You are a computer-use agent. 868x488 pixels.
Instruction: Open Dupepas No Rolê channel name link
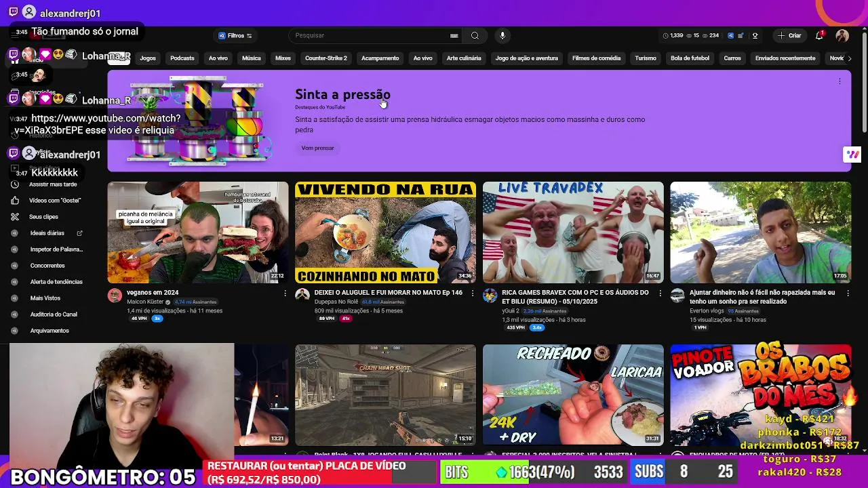[x=336, y=302]
